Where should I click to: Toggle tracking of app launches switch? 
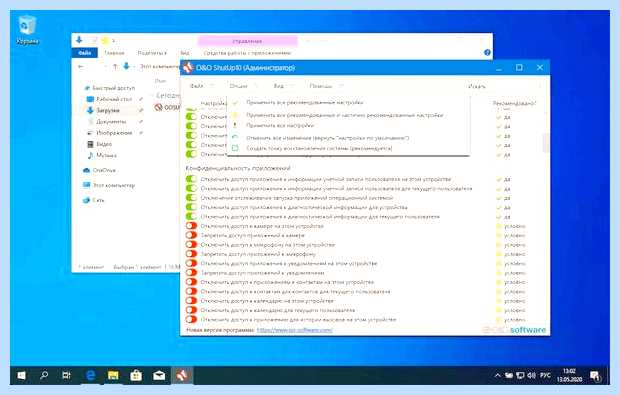(191, 198)
